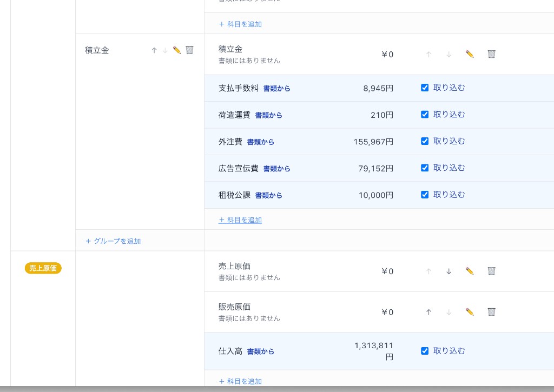Click the 79,152円 amount text
This screenshot has height=392, width=554.
click(x=376, y=169)
